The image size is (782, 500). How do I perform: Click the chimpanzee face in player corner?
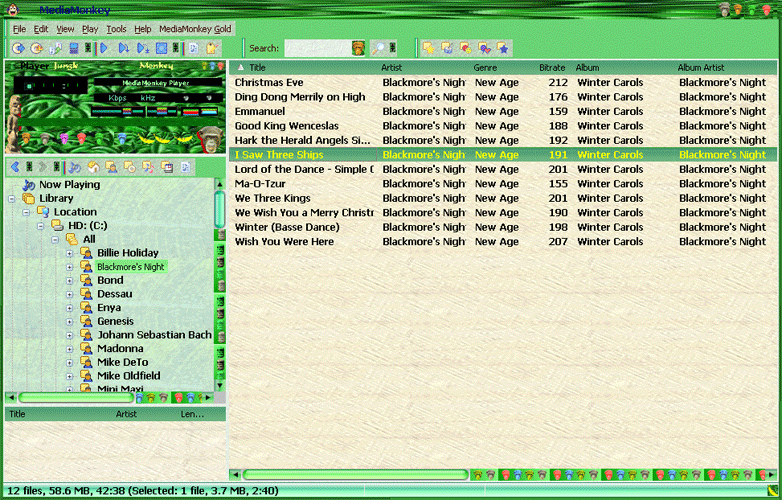coord(210,139)
